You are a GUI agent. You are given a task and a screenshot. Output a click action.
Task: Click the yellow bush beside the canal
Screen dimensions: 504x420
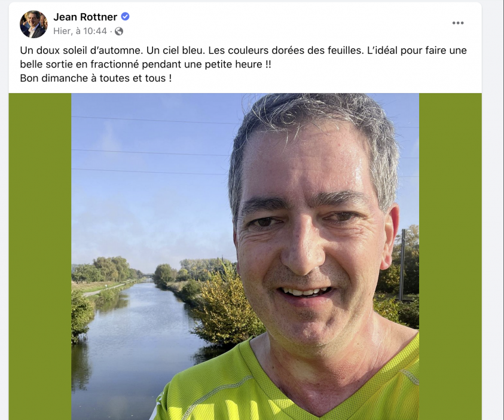pyautogui.click(x=225, y=308)
